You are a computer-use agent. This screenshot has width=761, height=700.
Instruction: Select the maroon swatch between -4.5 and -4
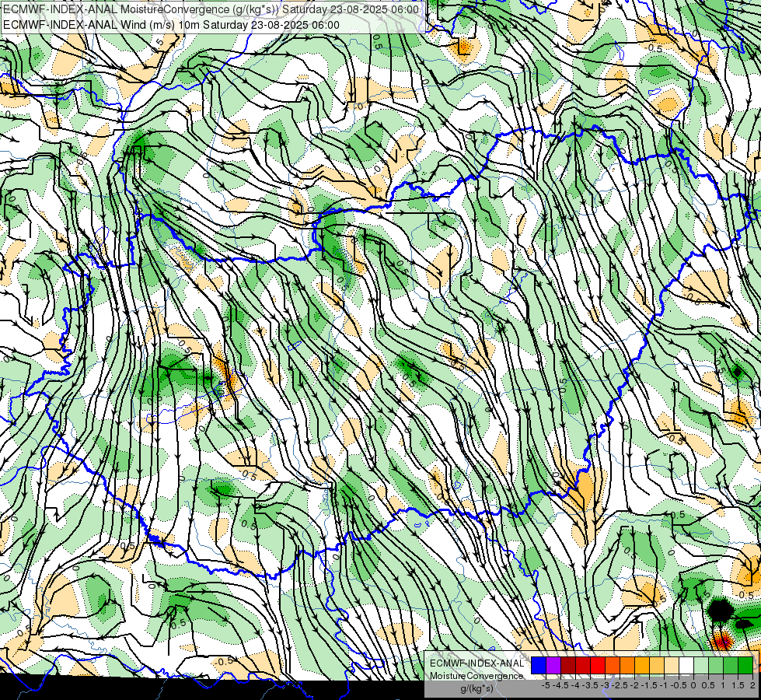click(568, 666)
